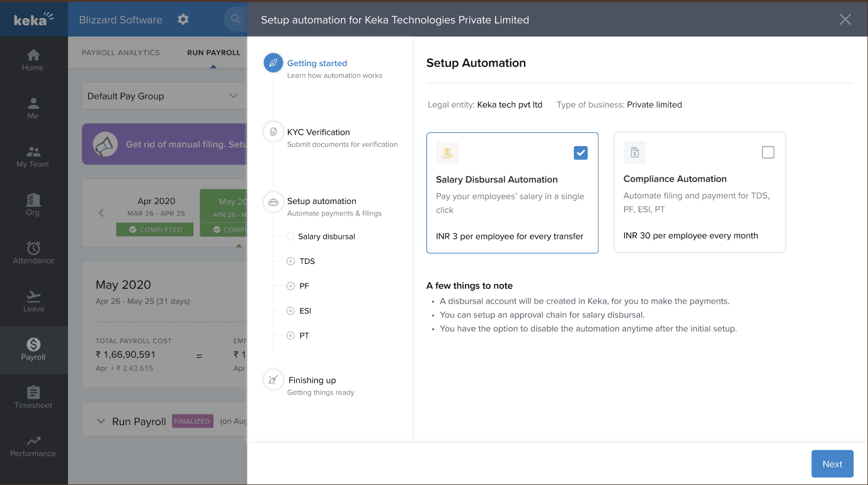Click the ESI status circle icon
The image size is (868, 485).
tap(290, 311)
